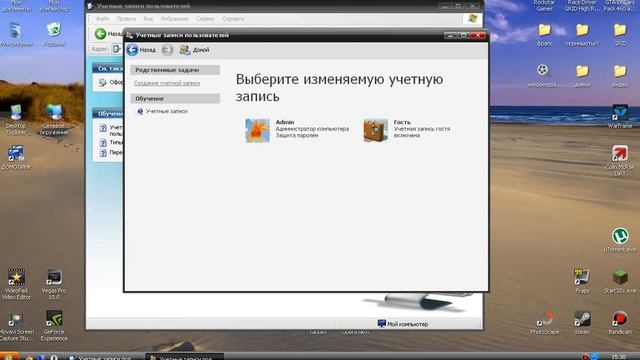The image size is (640, 360).
Task: Open видео folder on desktop
Action: (x=620, y=71)
